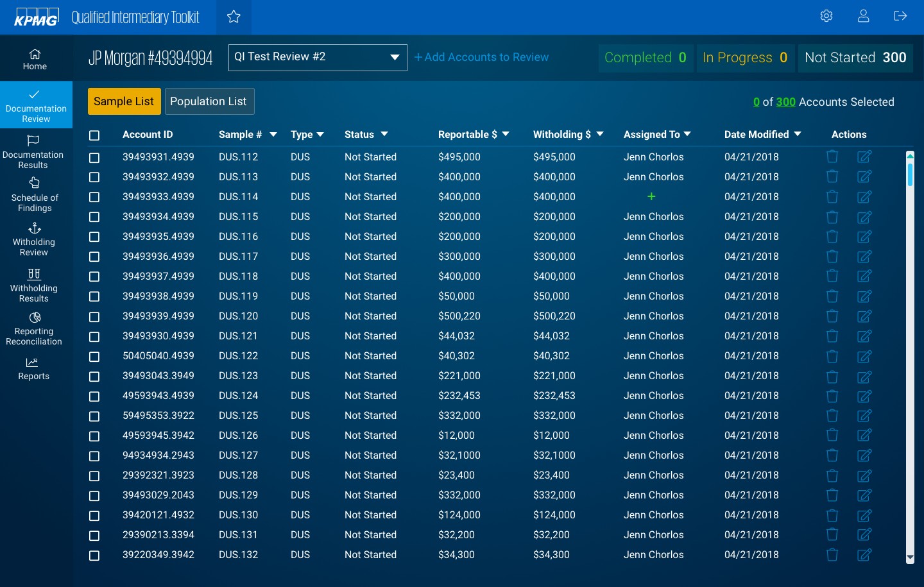
Task: Click the scrollbar up arrow
Action: tap(910, 155)
